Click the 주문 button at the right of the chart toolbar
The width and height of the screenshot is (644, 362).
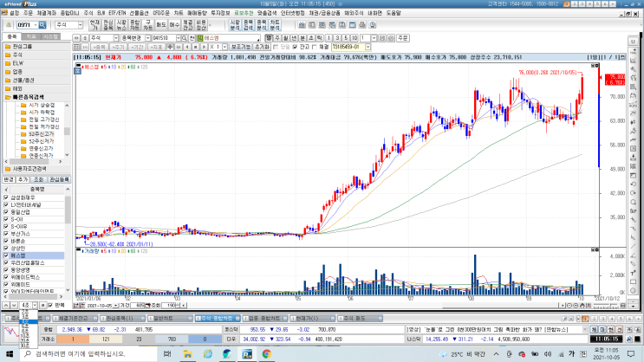[403, 38]
